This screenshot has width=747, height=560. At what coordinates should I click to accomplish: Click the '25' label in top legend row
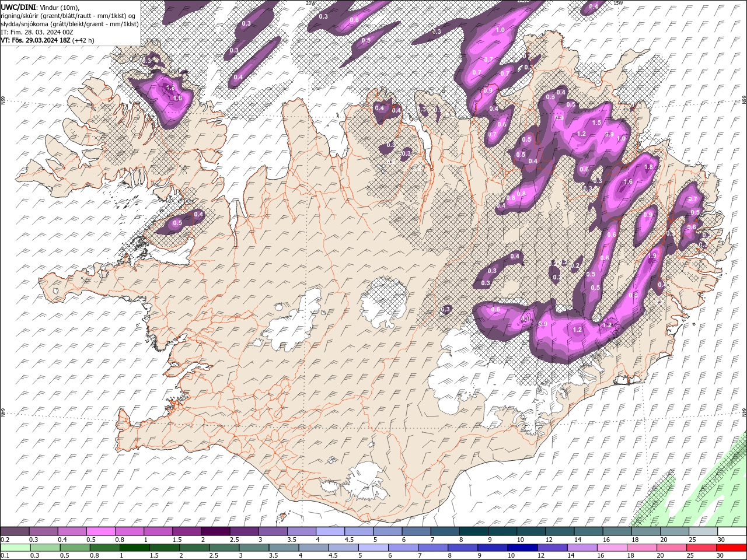(x=691, y=540)
